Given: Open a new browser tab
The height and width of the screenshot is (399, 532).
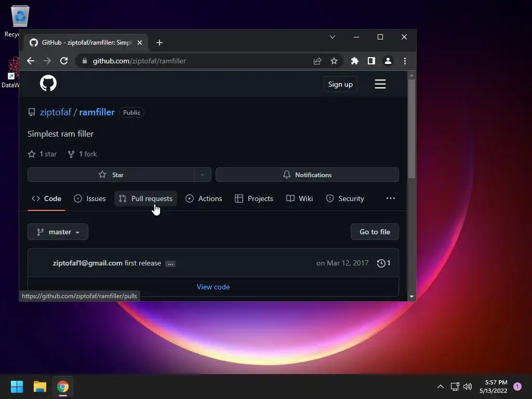Looking at the screenshot, I should tap(159, 43).
